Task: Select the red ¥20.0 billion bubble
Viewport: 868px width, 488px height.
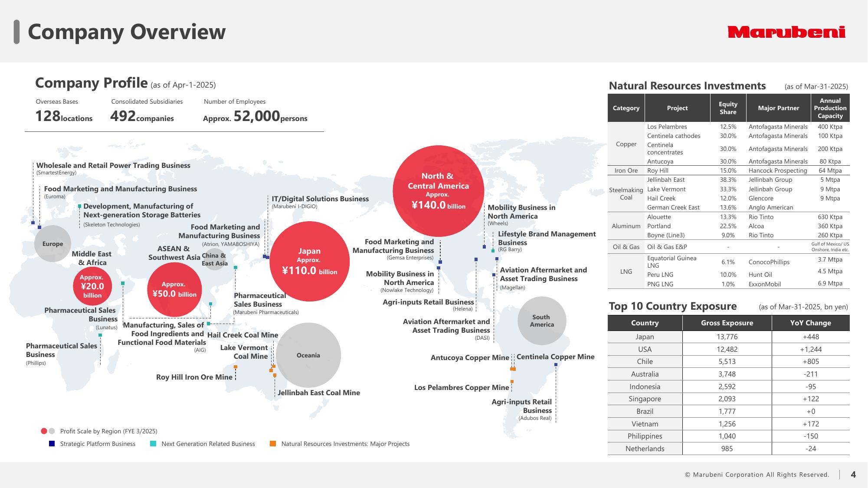Action: pyautogui.click(x=92, y=286)
